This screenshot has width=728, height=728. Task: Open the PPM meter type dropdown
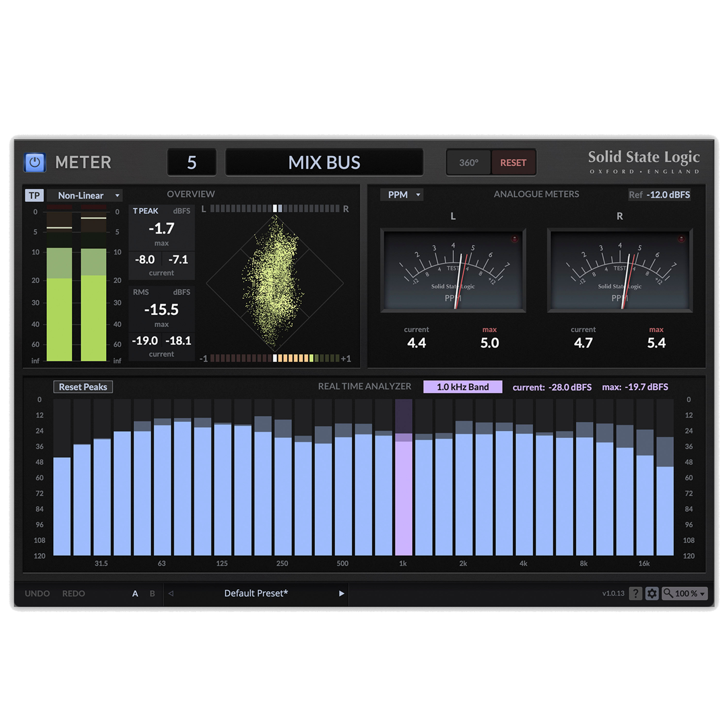pyautogui.click(x=402, y=195)
